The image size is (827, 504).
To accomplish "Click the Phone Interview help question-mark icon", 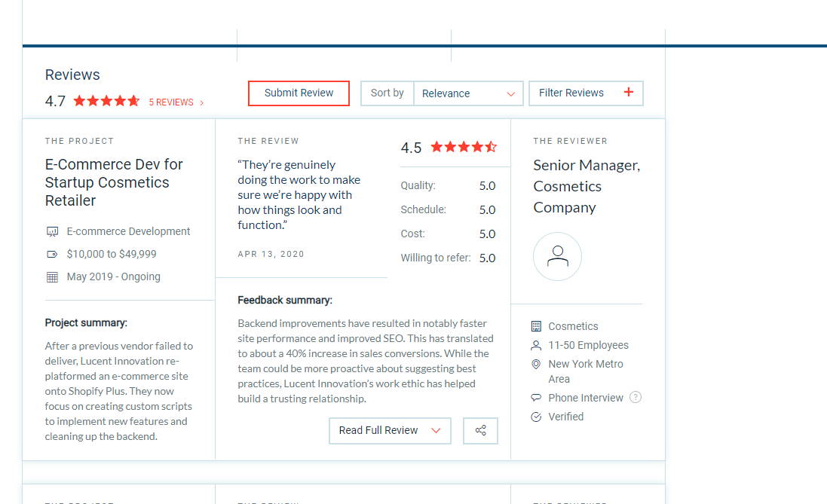I will (x=636, y=398).
